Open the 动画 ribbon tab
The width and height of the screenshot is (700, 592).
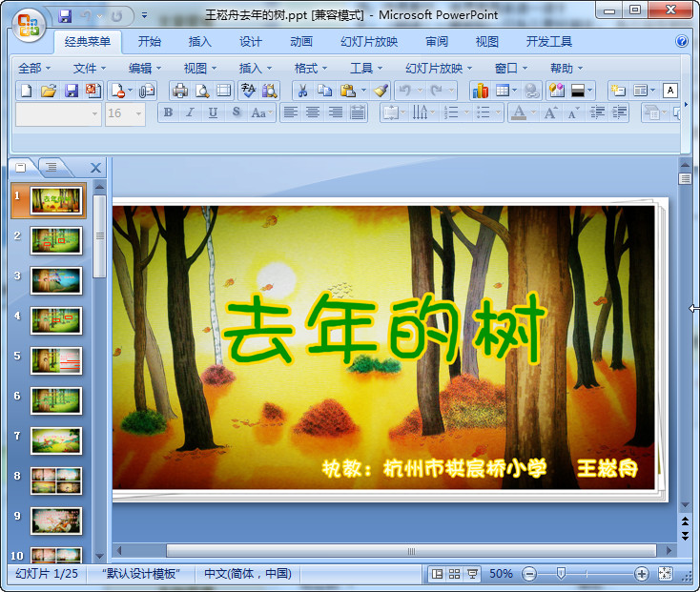pos(301,42)
